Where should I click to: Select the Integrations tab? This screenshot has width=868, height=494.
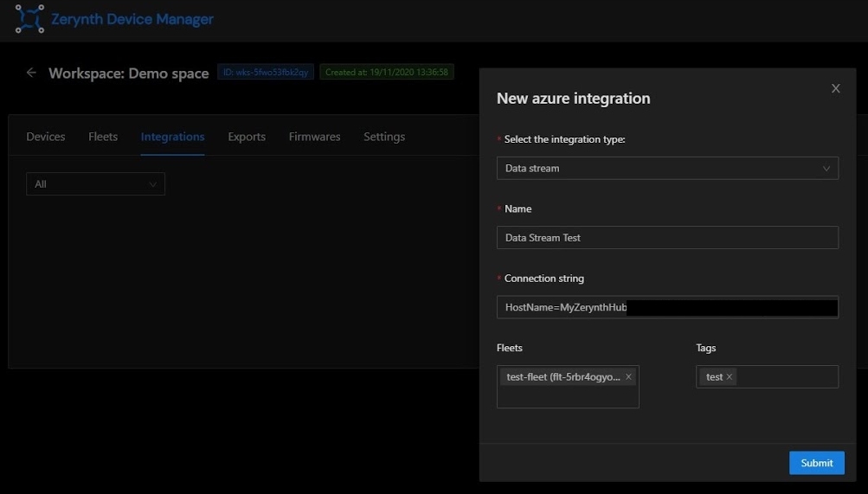tap(173, 137)
